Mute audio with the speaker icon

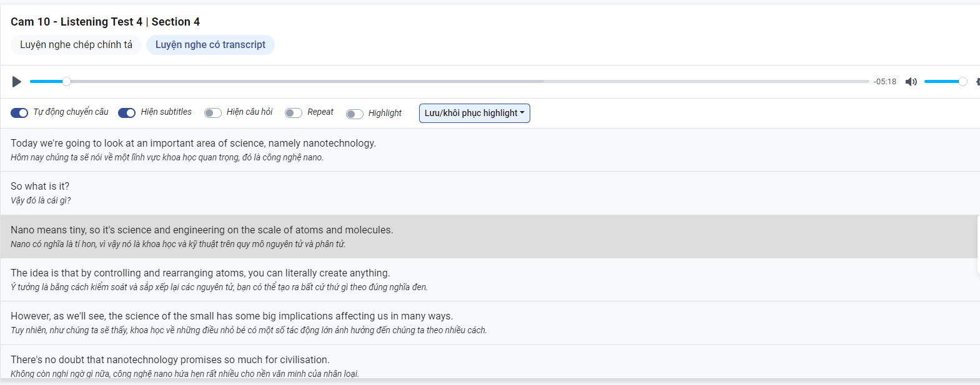[x=911, y=82]
